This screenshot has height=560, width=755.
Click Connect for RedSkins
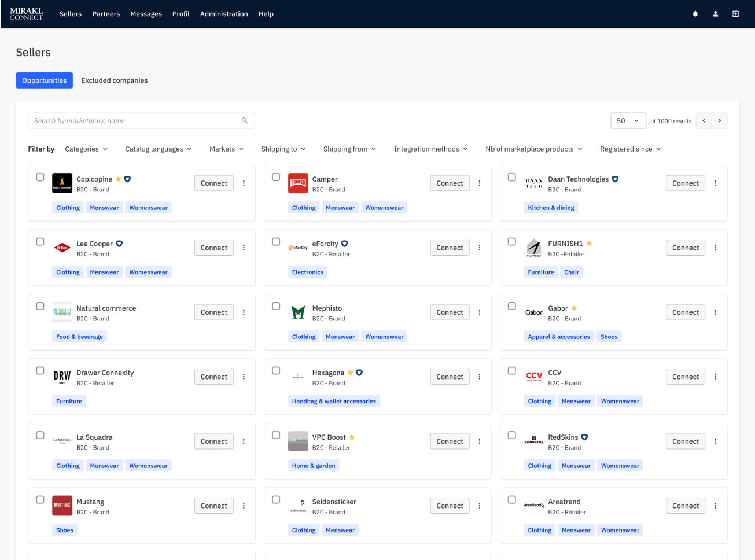point(686,441)
